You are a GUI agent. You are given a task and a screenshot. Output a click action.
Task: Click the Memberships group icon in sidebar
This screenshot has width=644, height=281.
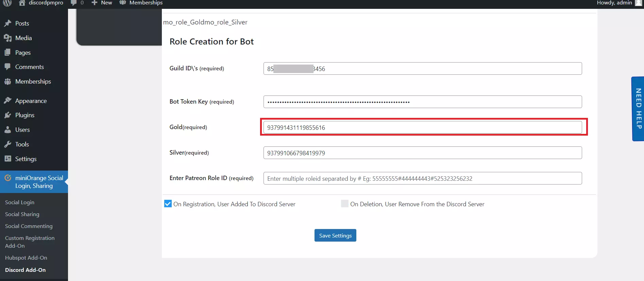[x=7, y=82]
